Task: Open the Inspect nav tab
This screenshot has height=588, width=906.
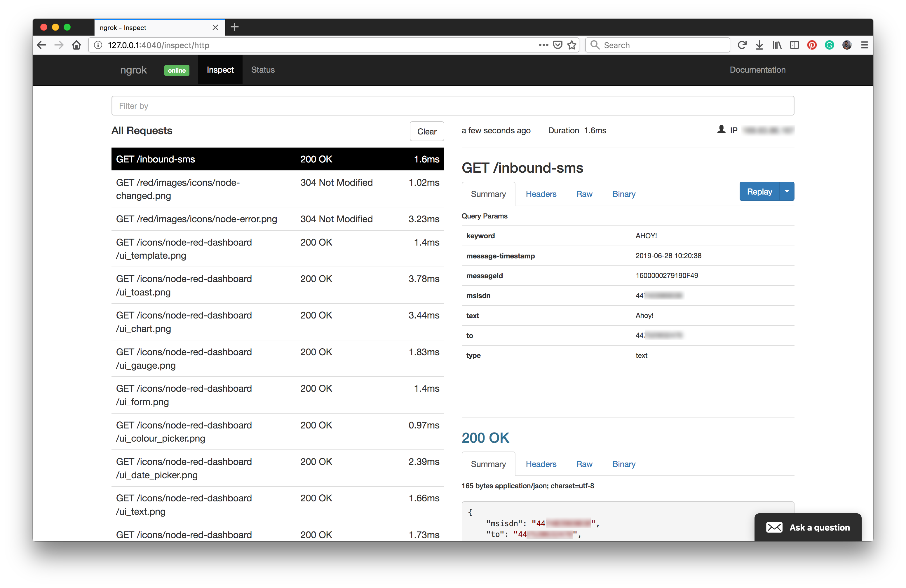Action: (x=220, y=70)
